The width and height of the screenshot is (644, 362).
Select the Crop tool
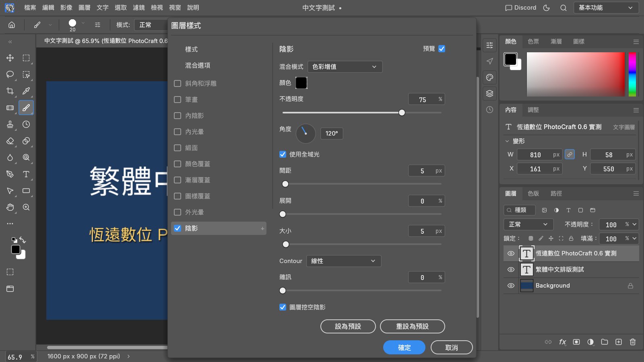10,91
